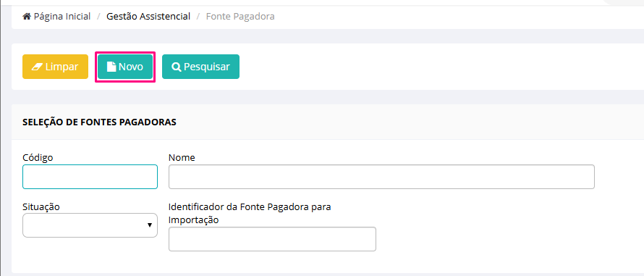Select Fonte Pagadora breadcrumb item
Screen dimensions: 644x276
(x=240, y=17)
